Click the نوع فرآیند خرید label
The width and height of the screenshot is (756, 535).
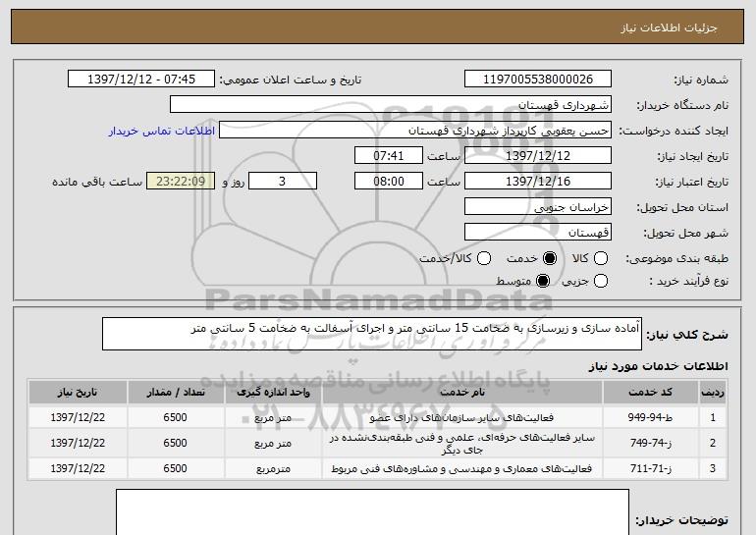689,281
